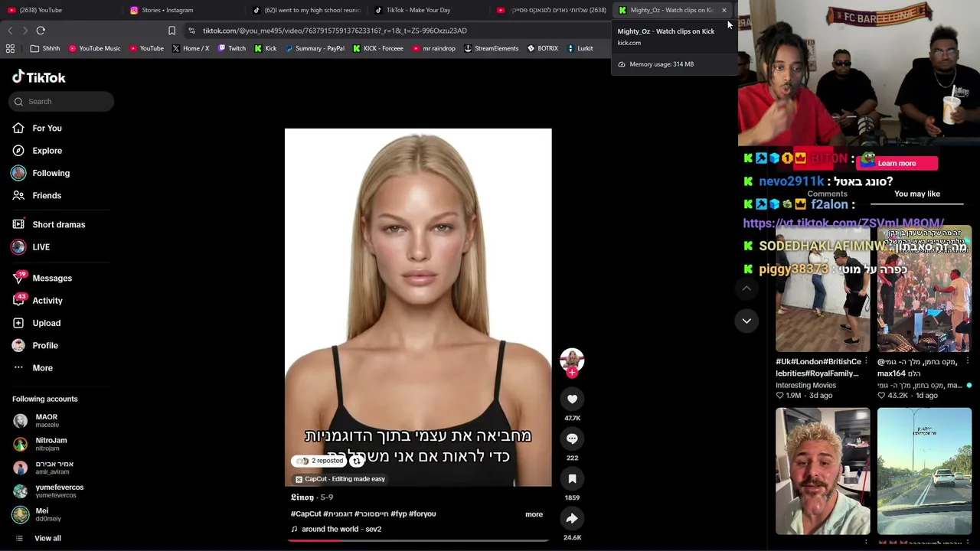980x551 pixels.
Task: Open the Following feed
Action: tap(51, 173)
